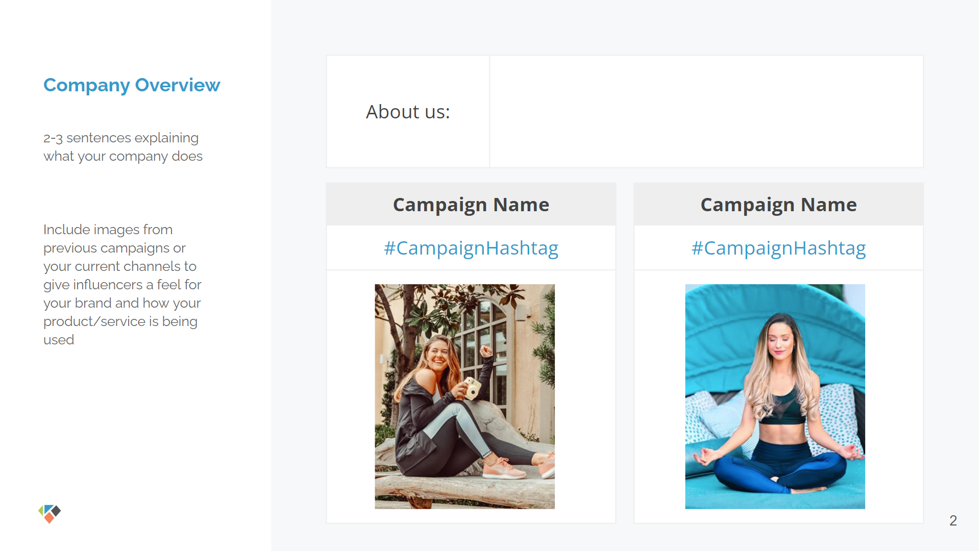Click the About us: label cell
The height and width of the screenshot is (551, 980).
408,112
